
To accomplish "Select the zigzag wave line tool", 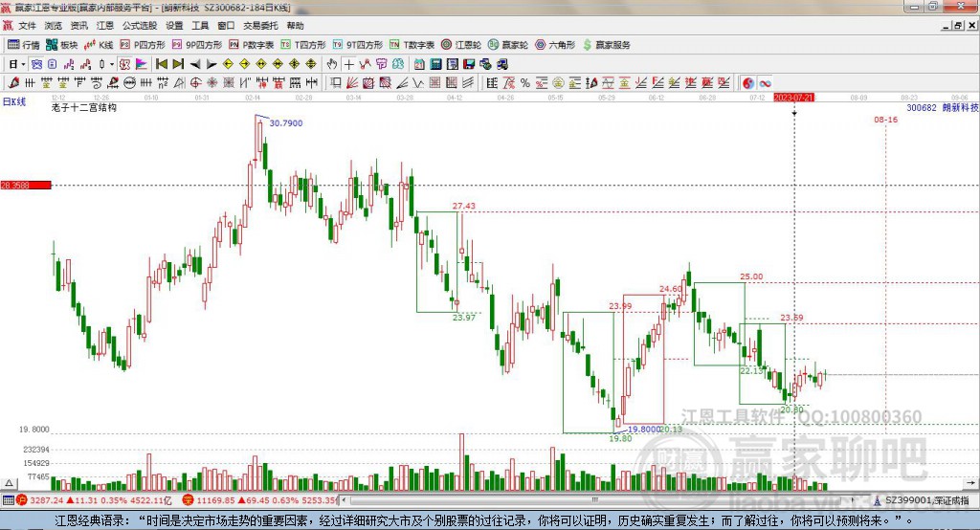I will (x=417, y=82).
